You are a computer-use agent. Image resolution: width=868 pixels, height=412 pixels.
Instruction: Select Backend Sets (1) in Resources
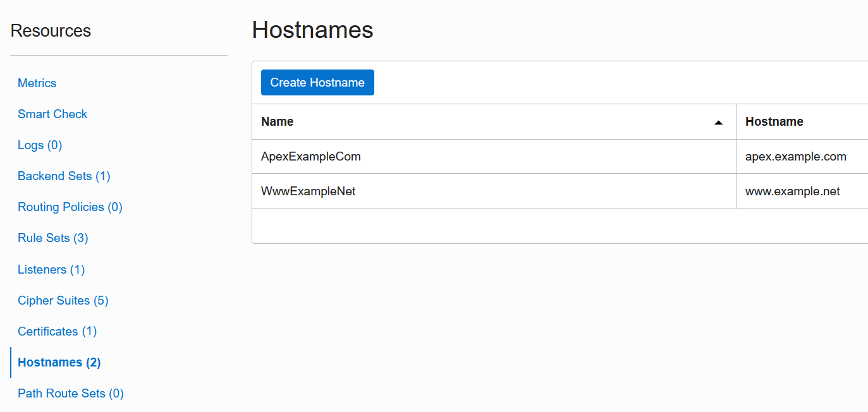point(64,176)
